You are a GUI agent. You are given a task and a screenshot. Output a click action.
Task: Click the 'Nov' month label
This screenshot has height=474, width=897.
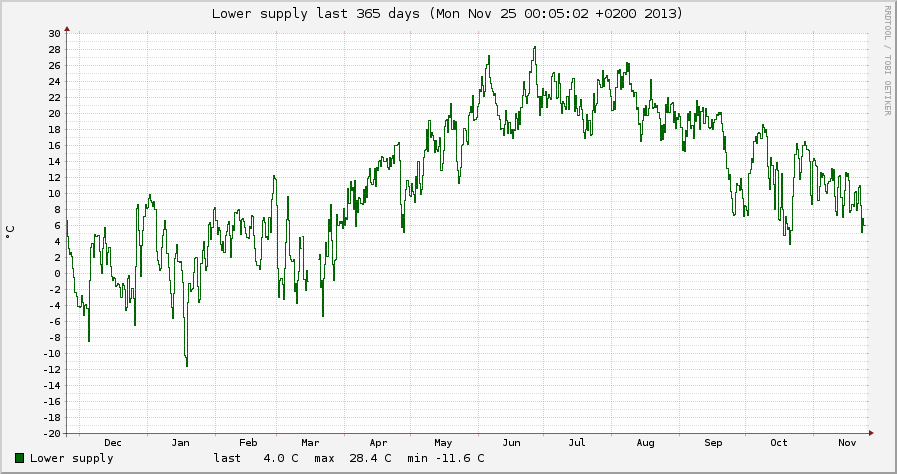847,443
